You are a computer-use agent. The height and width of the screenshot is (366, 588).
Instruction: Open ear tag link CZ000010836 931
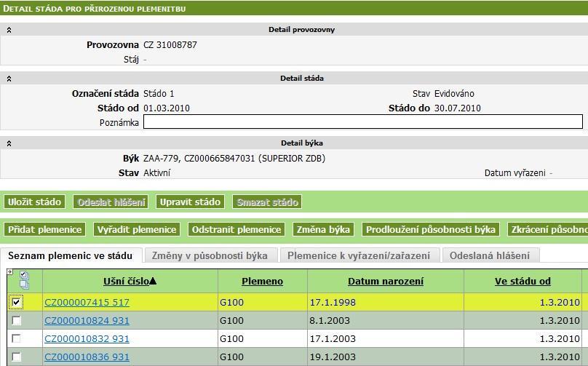coord(87,357)
